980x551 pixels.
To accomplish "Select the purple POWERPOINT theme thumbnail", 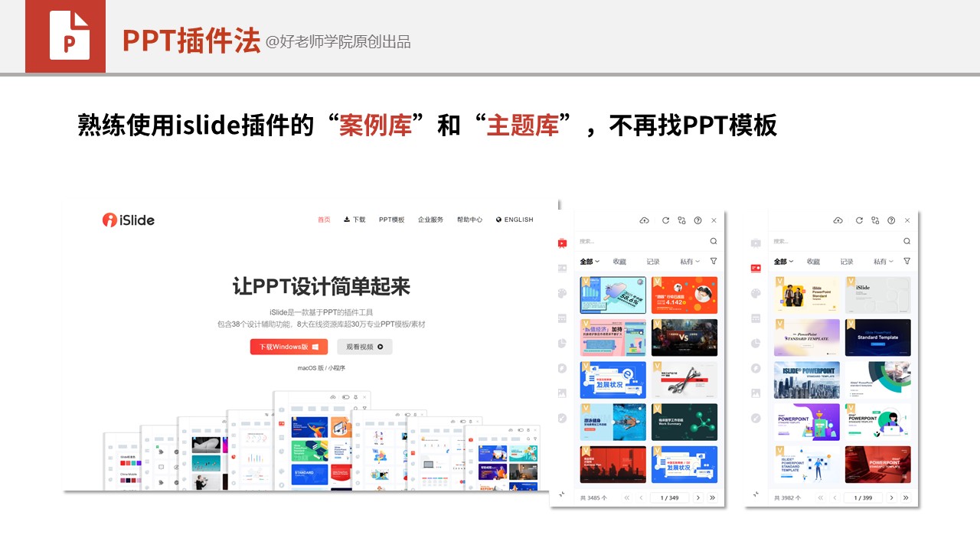I will click(x=807, y=422).
